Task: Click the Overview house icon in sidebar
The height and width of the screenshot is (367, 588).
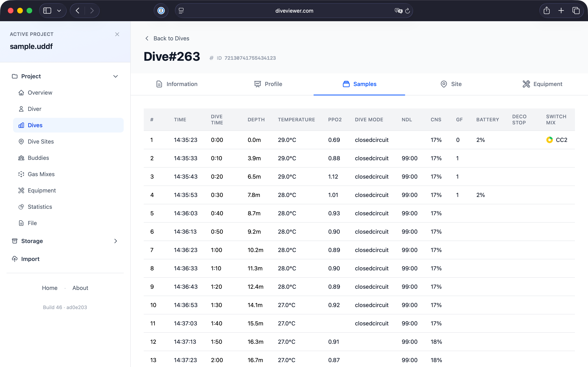Action: (x=21, y=93)
